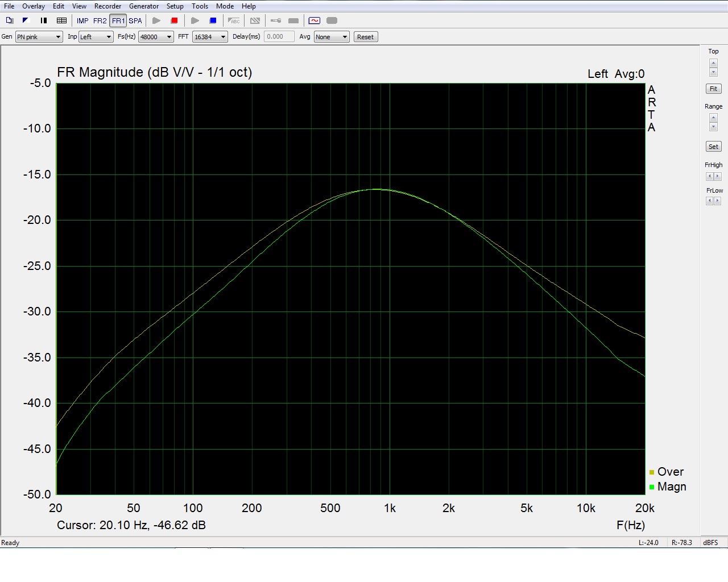Viewport: 728px width, 582px height.
Task: Switch to IMP impulse response mode
Action: [82, 21]
